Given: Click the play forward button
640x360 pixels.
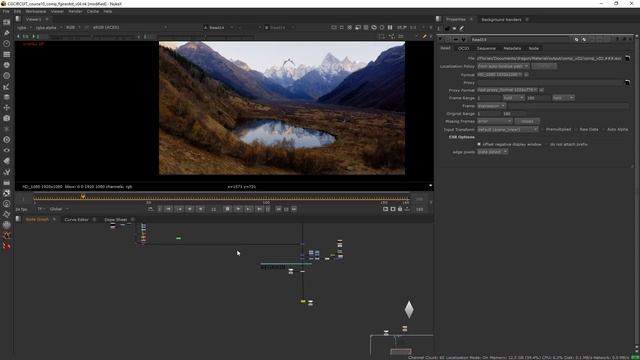Looking at the screenshot, I should pos(238,209).
